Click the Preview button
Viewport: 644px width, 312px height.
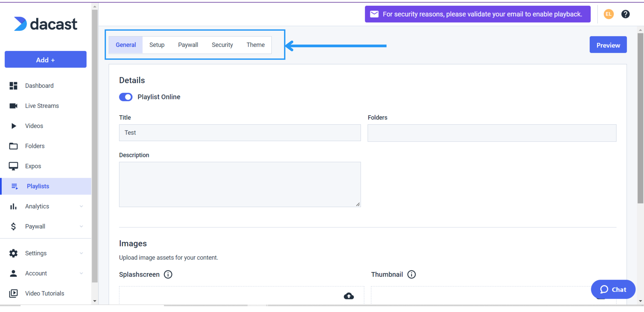pyautogui.click(x=608, y=45)
